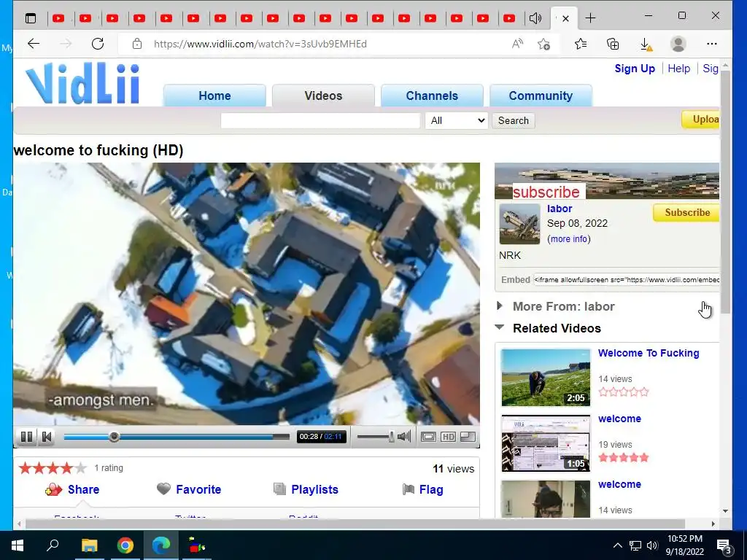Switch the player to fullscreen mode
Image resolution: width=747 pixels, height=560 pixels.
coord(468,437)
